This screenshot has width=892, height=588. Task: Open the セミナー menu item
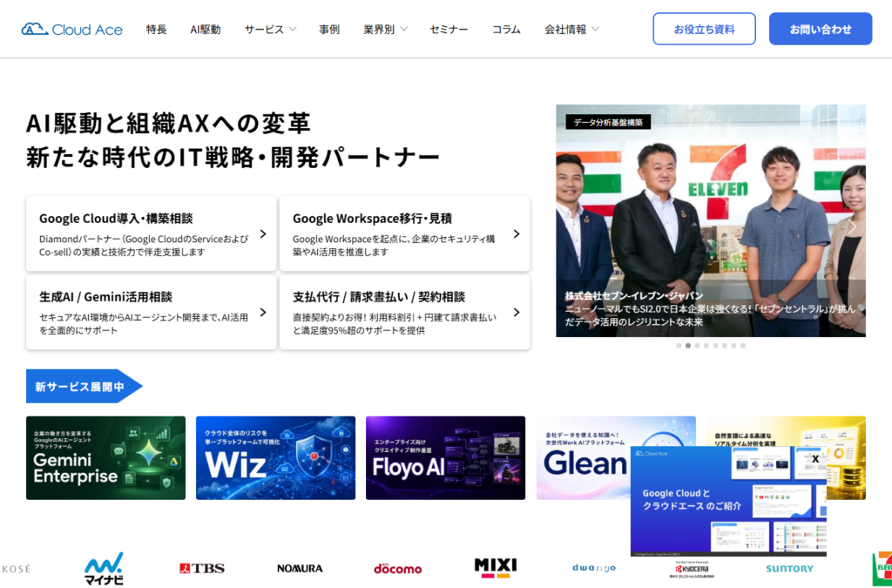click(449, 29)
